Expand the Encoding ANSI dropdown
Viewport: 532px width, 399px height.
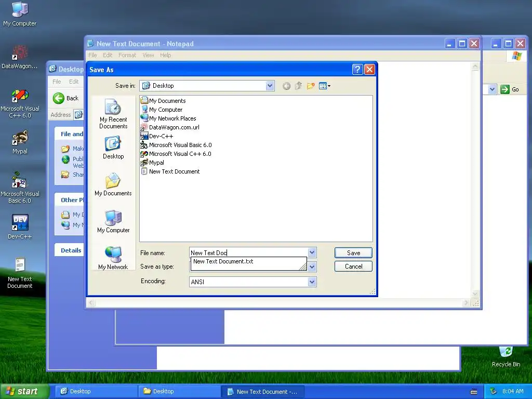pyautogui.click(x=312, y=282)
